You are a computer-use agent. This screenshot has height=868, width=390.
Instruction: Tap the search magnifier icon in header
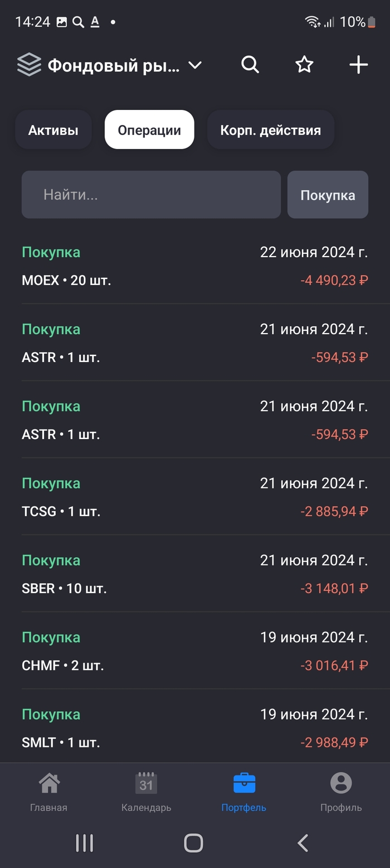point(250,65)
